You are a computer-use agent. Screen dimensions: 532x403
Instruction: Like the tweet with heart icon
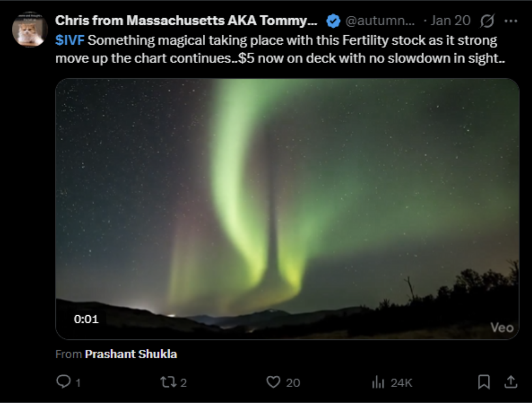click(x=273, y=382)
